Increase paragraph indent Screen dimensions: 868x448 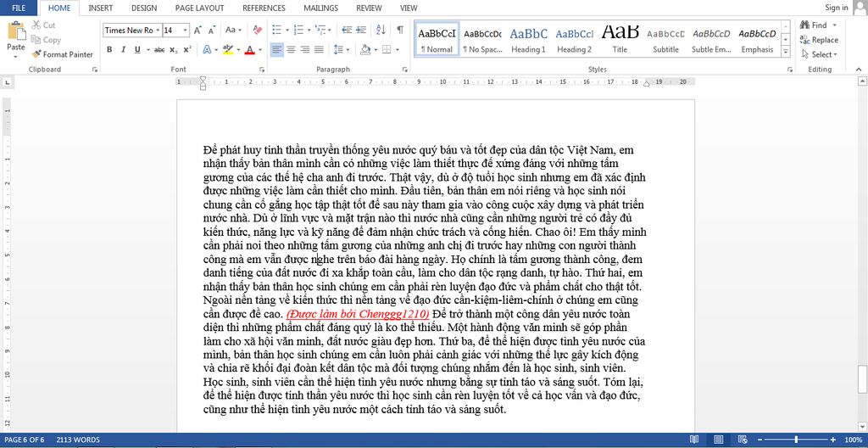[x=361, y=30]
